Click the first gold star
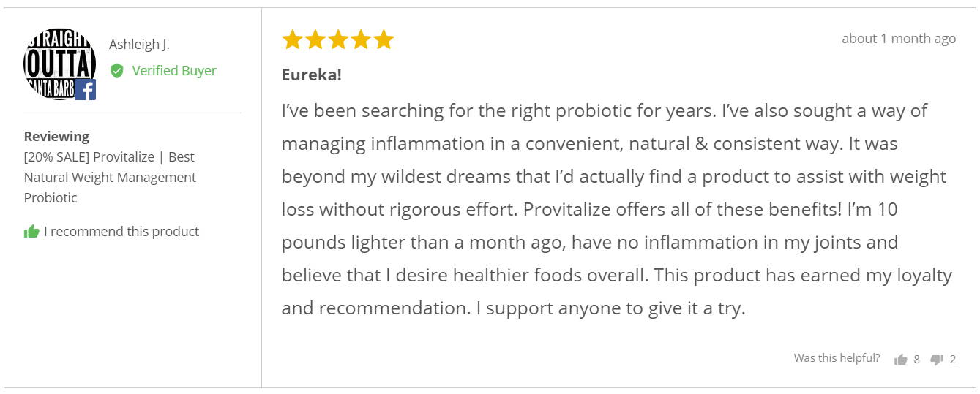980x394 pixels. coord(293,39)
